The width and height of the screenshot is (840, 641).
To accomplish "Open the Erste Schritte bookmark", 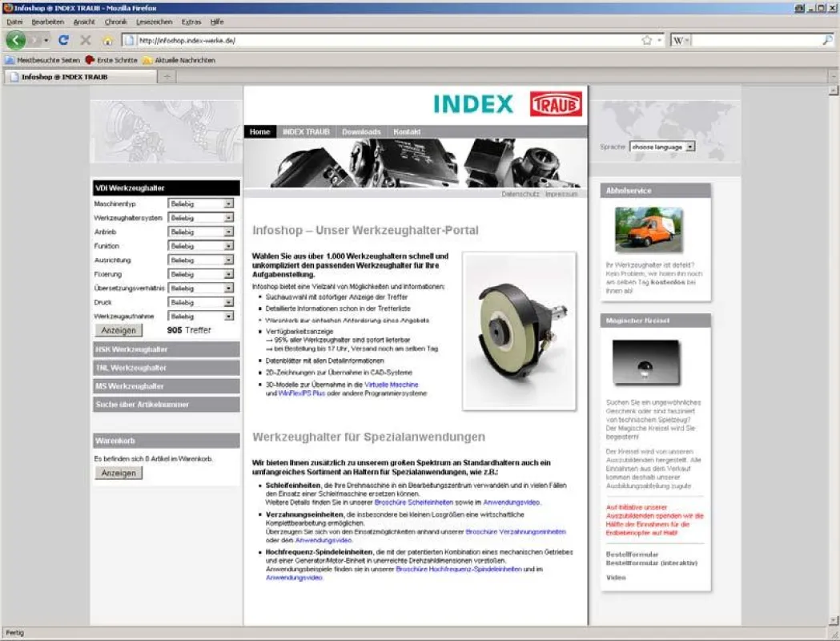I will click(x=112, y=61).
